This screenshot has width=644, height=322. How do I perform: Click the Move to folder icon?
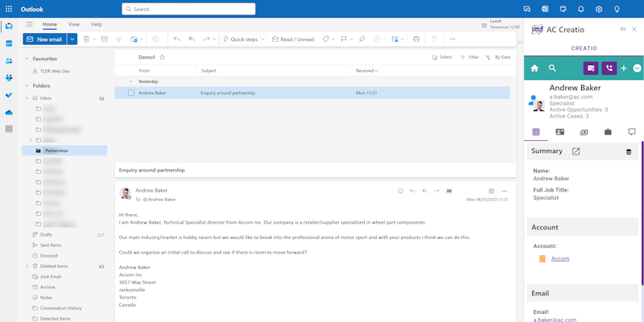pos(134,39)
